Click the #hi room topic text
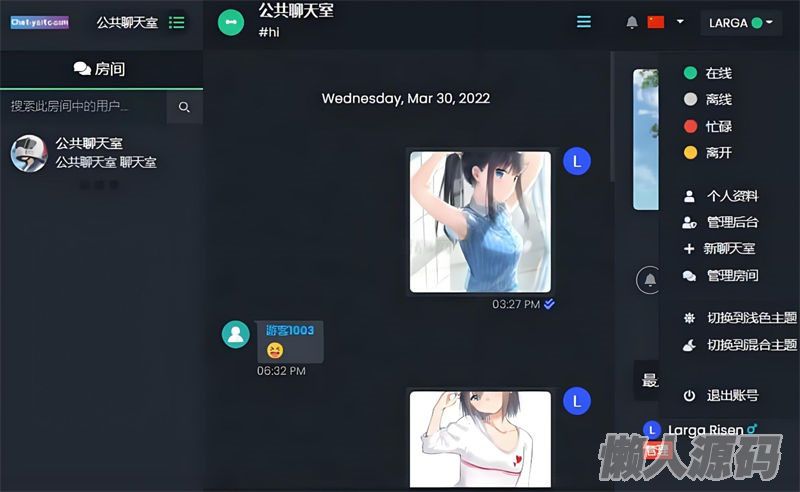 click(x=269, y=32)
